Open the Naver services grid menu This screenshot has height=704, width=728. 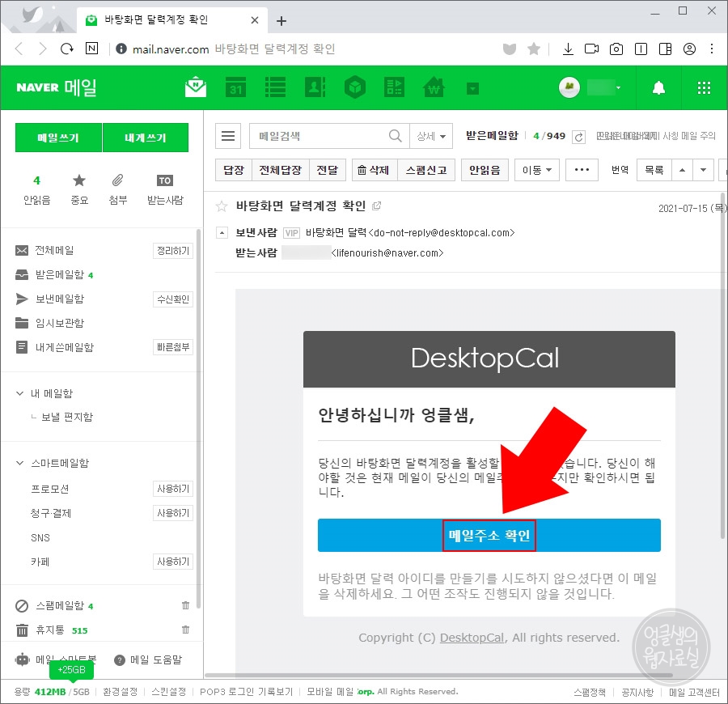(x=704, y=87)
